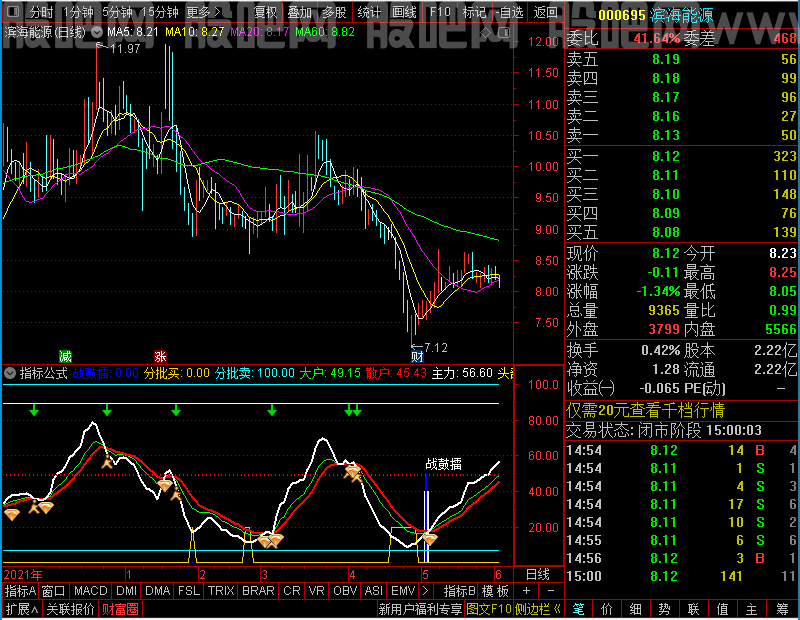Select the VR indicator
Image resolution: width=800 pixels, height=620 pixels.
(x=316, y=591)
